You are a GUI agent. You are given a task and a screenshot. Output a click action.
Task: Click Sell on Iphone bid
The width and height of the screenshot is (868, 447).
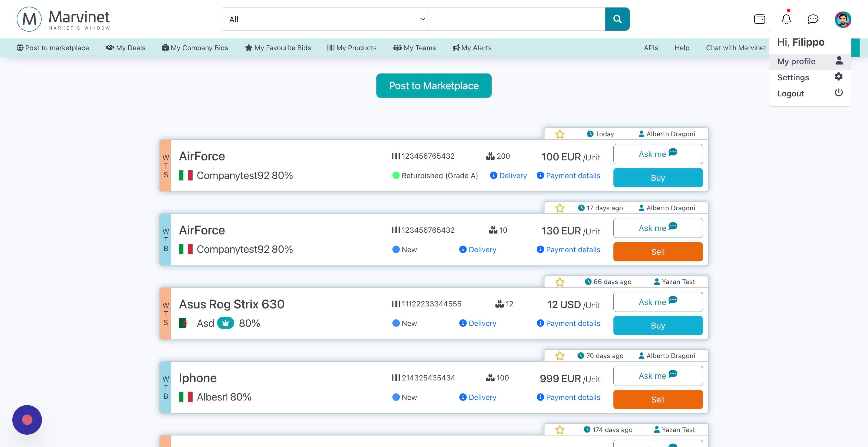tap(658, 399)
